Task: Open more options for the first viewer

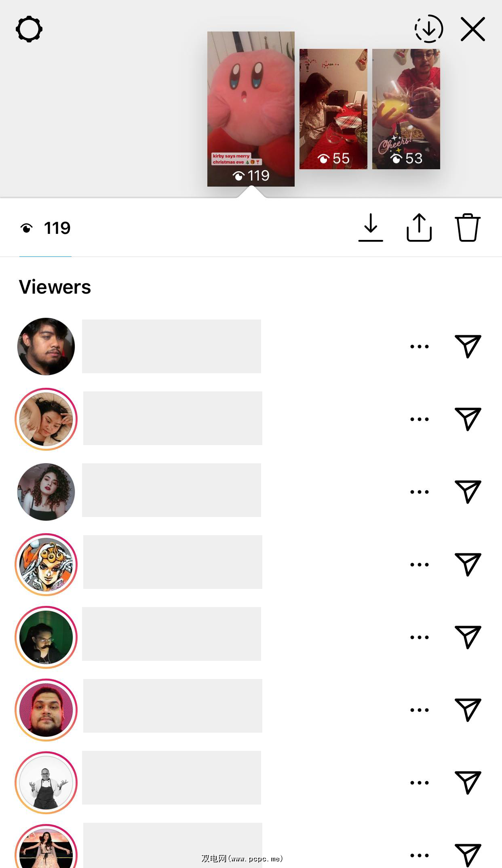Action: click(x=419, y=347)
